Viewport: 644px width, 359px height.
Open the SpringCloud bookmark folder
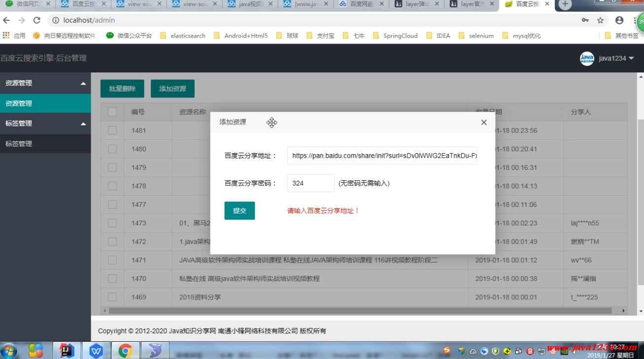[x=395, y=35]
